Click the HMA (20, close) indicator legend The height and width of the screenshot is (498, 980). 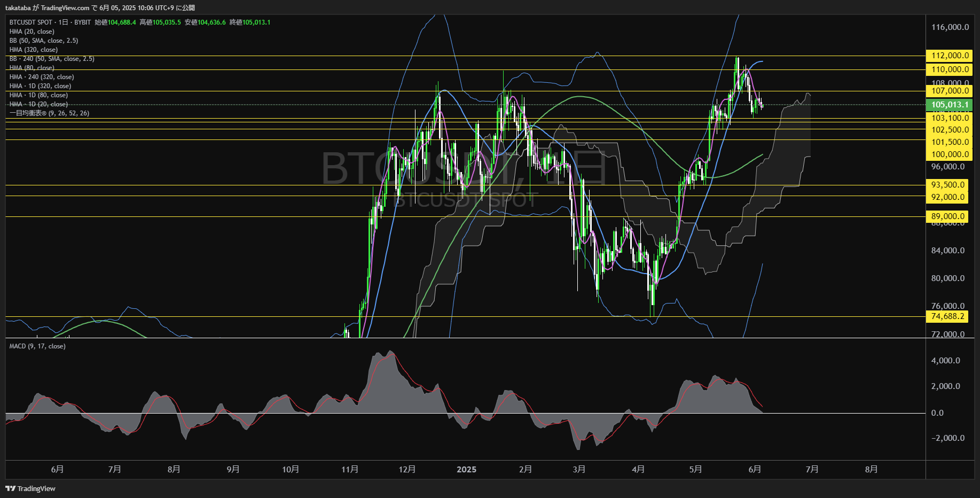coord(32,32)
